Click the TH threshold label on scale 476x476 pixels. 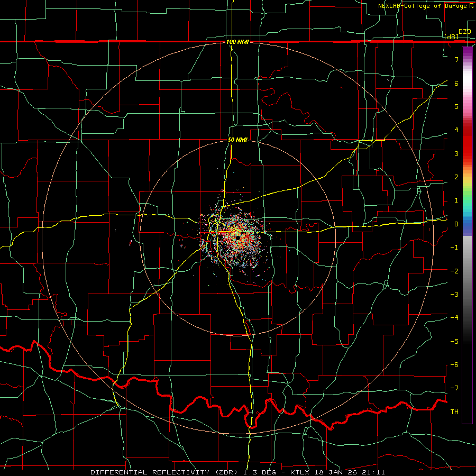[x=454, y=412]
